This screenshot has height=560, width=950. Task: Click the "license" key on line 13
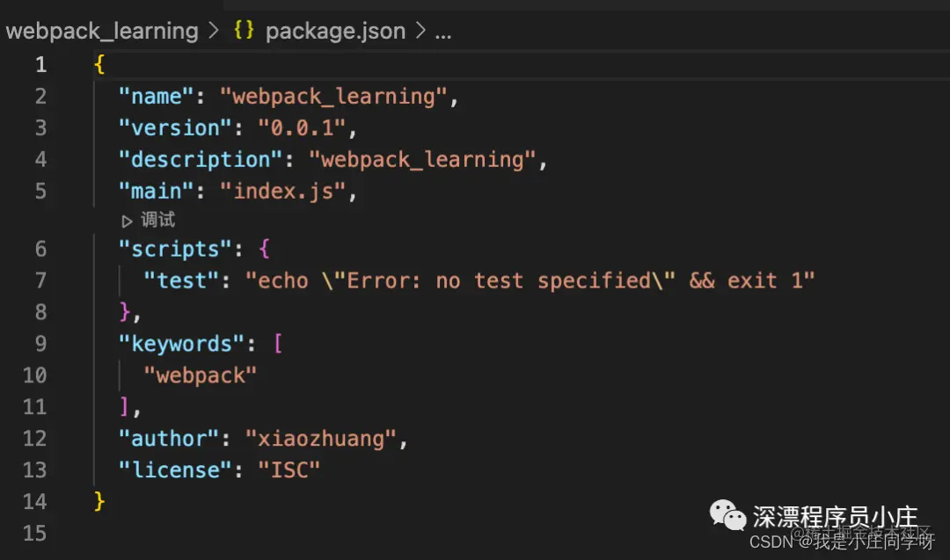coord(175,469)
